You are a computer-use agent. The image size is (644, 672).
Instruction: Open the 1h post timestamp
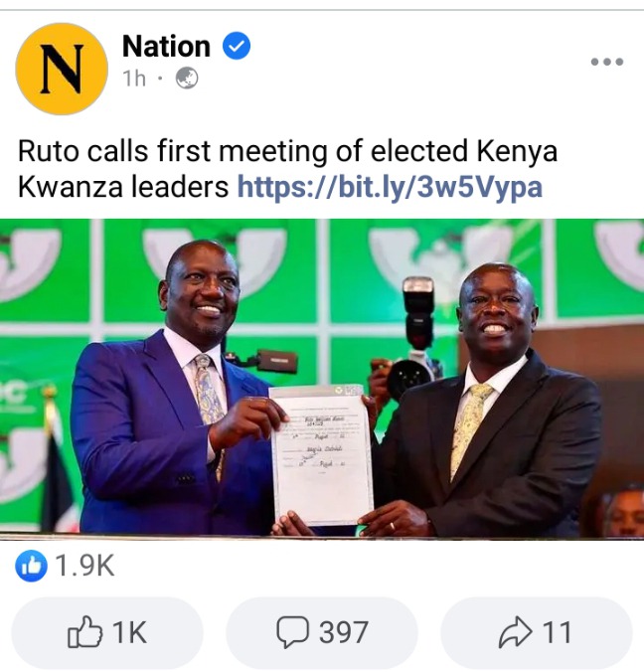134,79
